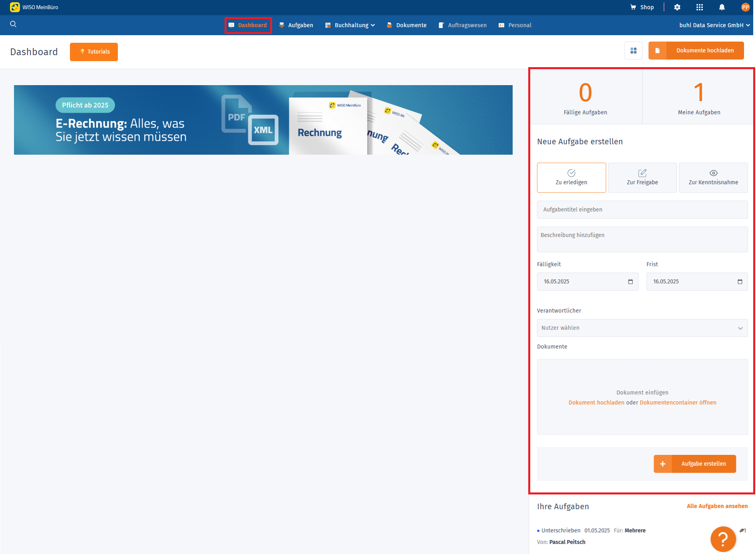Click the orange help question mark bubble
756x554 pixels.
tap(723, 539)
